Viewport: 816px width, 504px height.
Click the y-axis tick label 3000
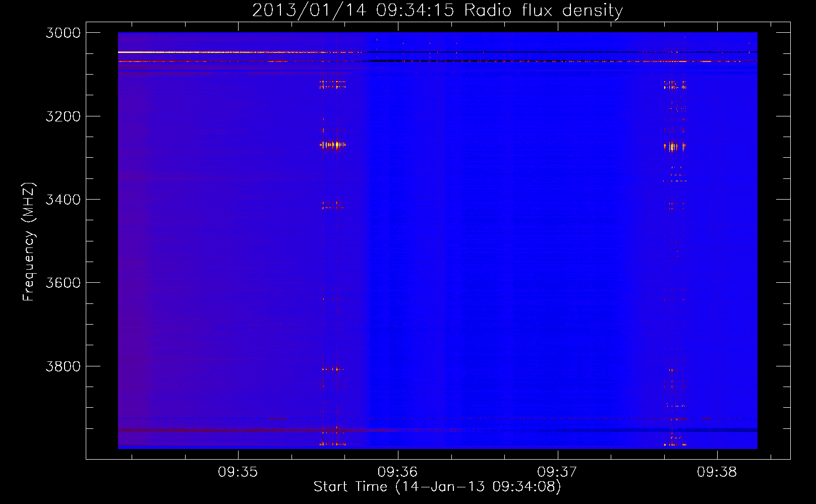click(63, 33)
